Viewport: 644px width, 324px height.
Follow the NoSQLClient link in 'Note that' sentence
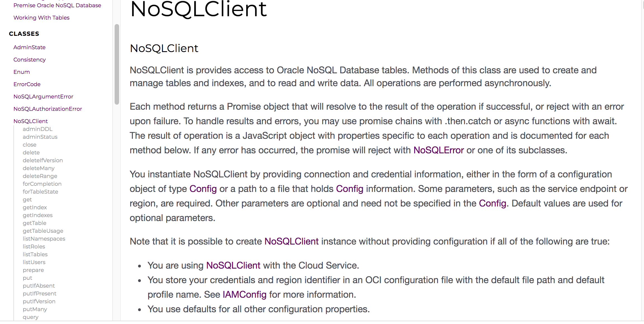(291, 241)
